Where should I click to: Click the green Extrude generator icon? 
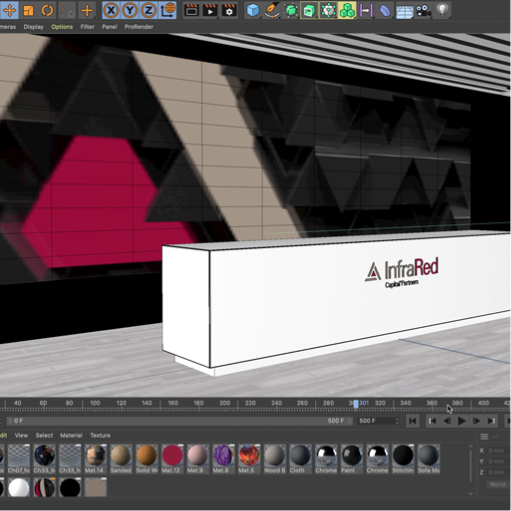[x=309, y=10]
